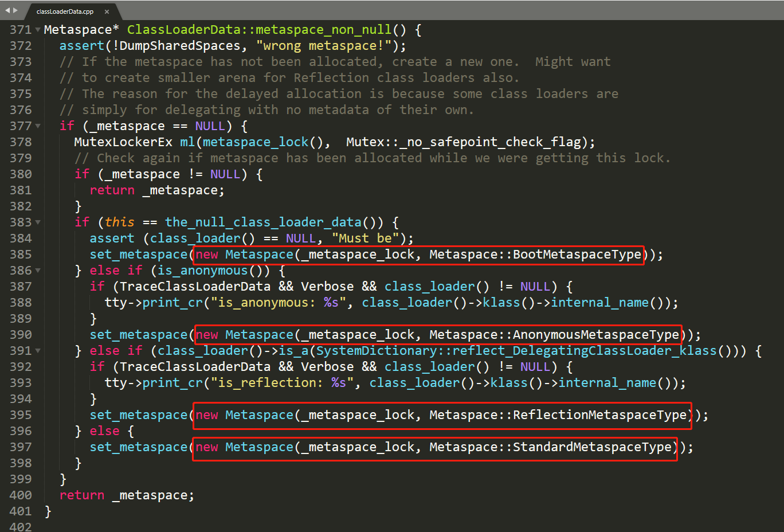
Task: Place cursor on BootMetaspaceType in line 385
Action: (x=577, y=255)
